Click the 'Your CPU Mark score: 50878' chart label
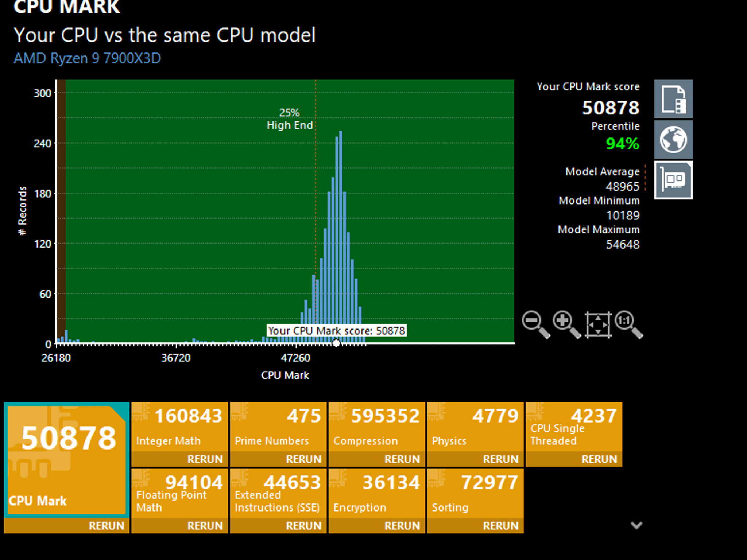Image resolution: width=747 pixels, height=560 pixels. (336, 331)
